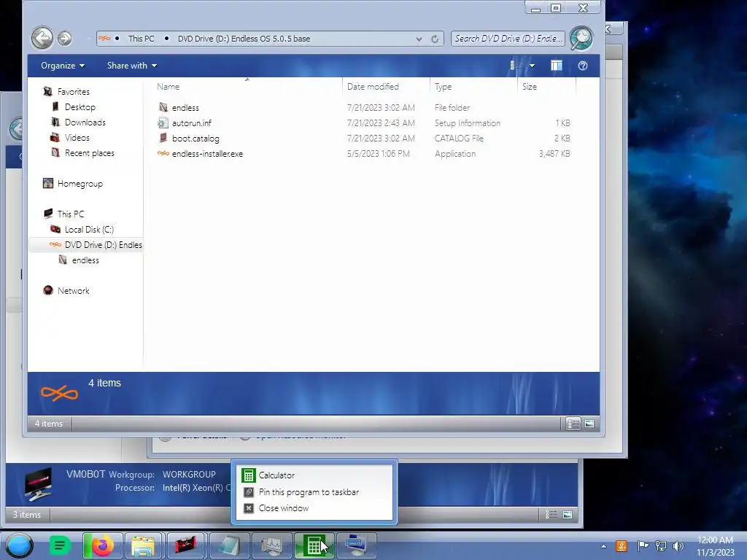
Task: Select the boot.catalog file icon
Action: 163,138
